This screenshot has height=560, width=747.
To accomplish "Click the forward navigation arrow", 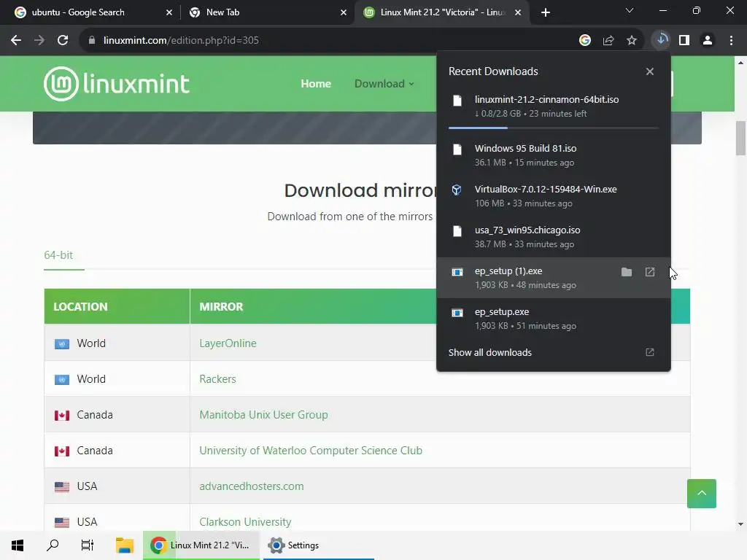I will click(x=39, y=41).
